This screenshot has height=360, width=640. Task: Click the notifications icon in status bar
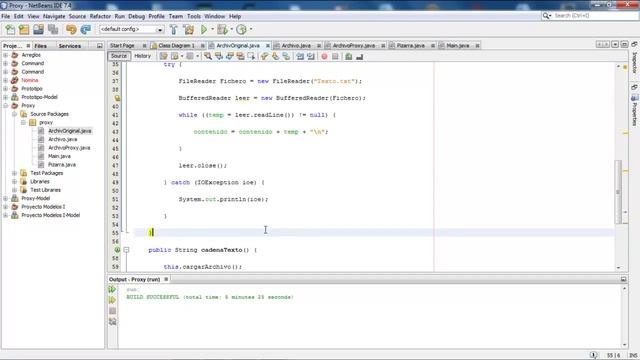coord(593,355)
